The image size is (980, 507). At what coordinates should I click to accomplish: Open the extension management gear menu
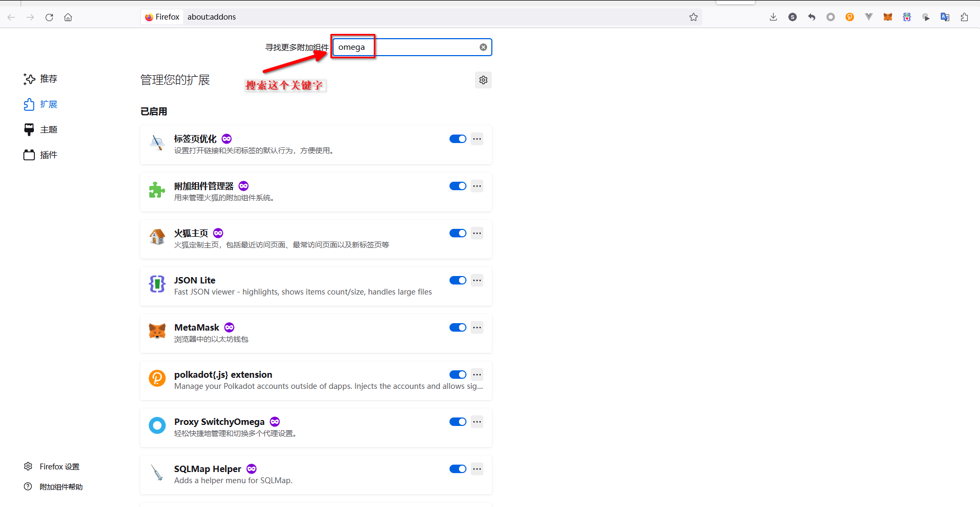(483, 80)
